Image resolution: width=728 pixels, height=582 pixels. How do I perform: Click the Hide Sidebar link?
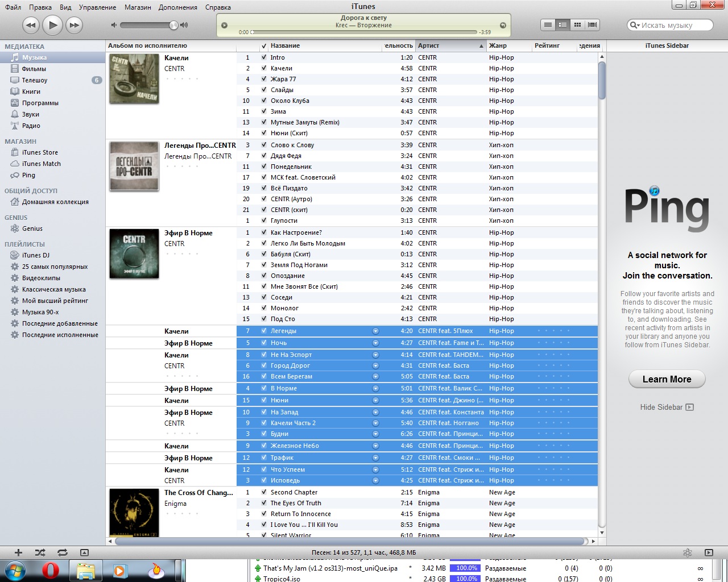coord(667,407)
